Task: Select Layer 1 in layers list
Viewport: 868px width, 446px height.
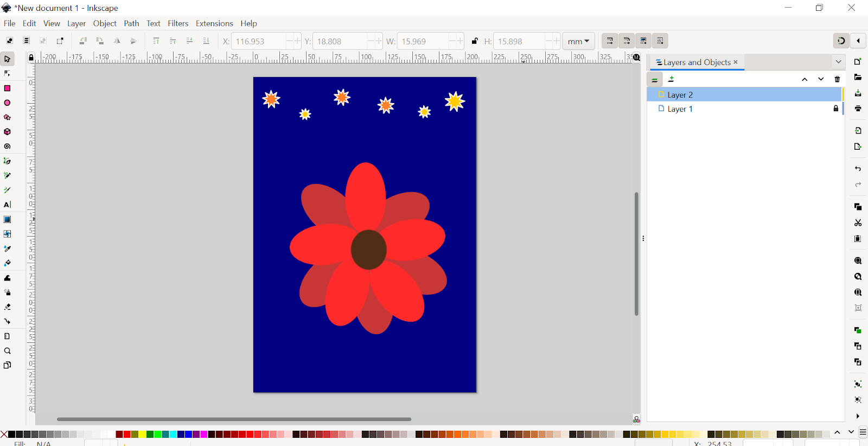Action: (x=745, y=109)
